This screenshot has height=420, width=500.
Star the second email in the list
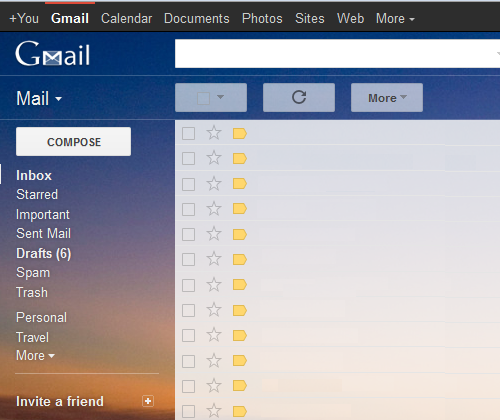(x=214, y=158)
